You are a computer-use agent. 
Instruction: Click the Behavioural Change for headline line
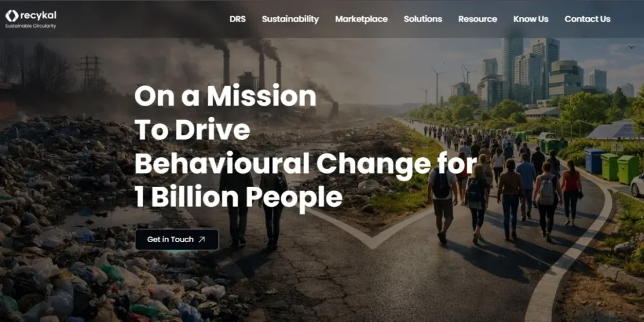[x=306, y=164]
